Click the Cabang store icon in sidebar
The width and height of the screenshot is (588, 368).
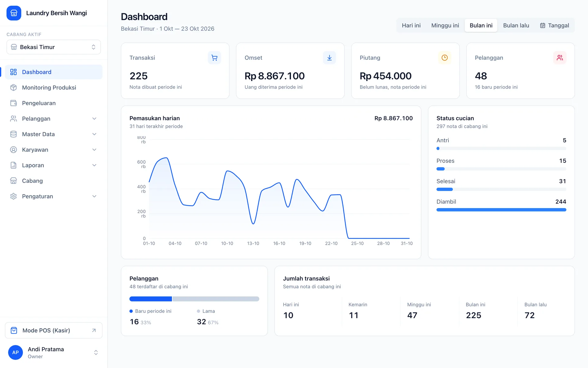[13, 181]
